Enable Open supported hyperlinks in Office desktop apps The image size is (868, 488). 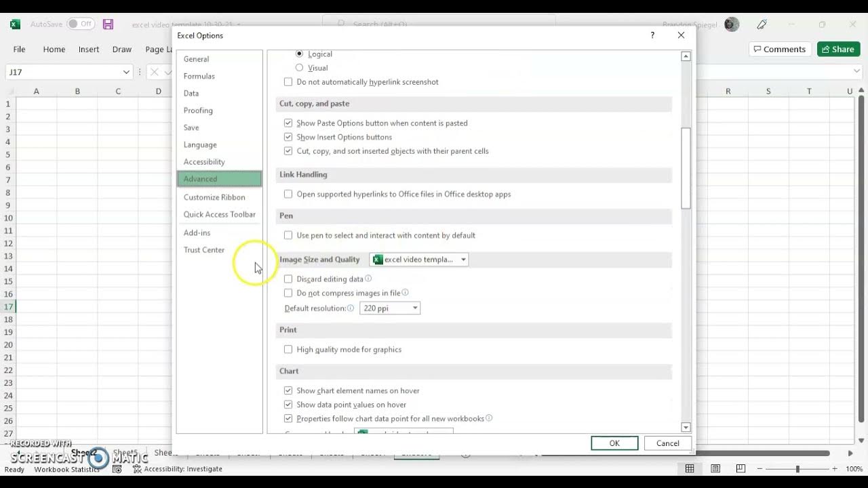(288, 194)
